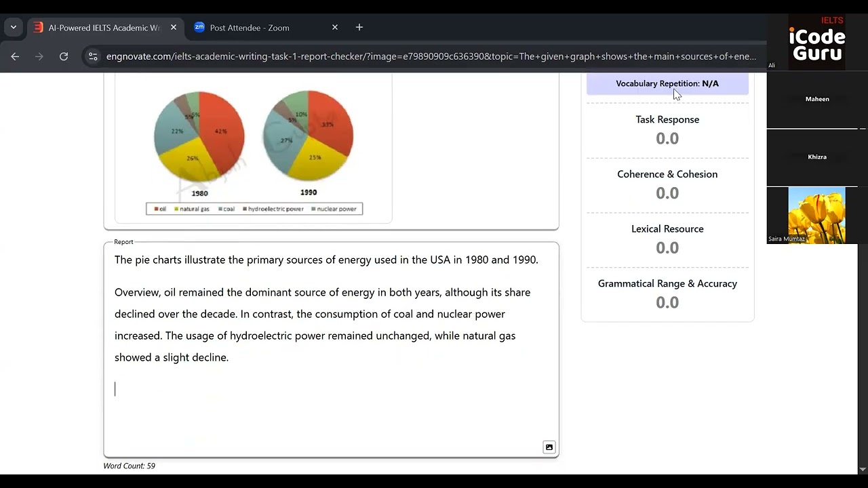Switch to AI-Powered IELTS Academic Writing tab
Image resolution: width=868 pixels, height=488 pixels.
[x=105, y=28]
